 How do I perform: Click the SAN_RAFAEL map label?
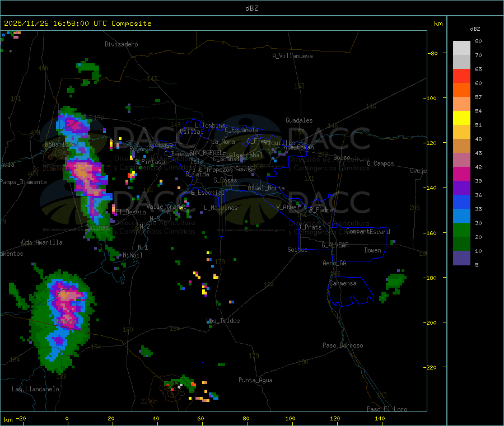[206, 152]
